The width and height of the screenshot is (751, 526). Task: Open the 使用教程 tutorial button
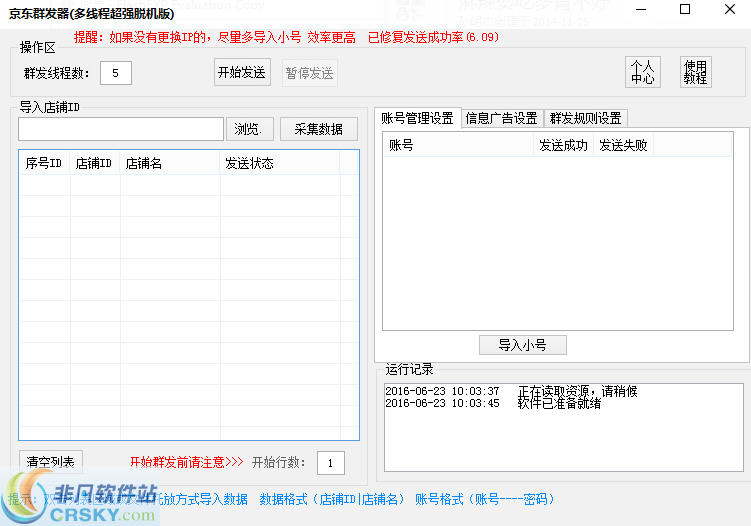[695, 72]
